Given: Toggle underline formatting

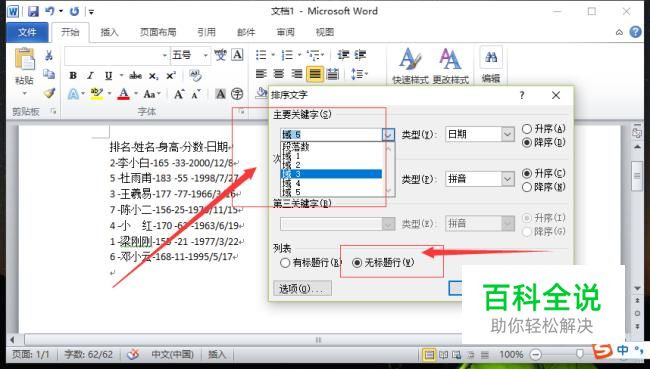Looking at the screenshot, I should click(109, 75).
